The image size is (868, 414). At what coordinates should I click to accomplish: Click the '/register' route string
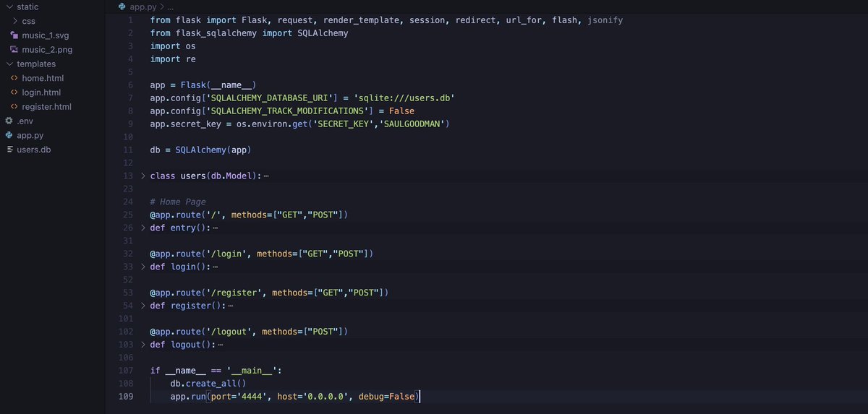click(237, 293)
